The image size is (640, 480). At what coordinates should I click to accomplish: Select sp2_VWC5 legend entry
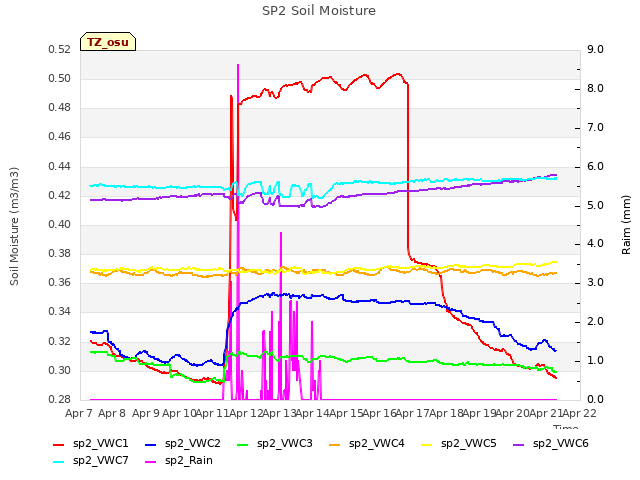pos(459,444)
